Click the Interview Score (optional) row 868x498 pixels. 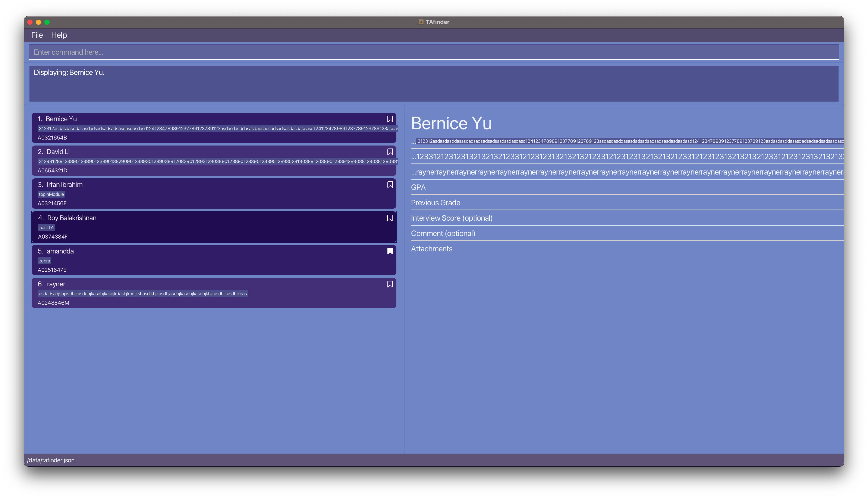[x=452, y=218]
